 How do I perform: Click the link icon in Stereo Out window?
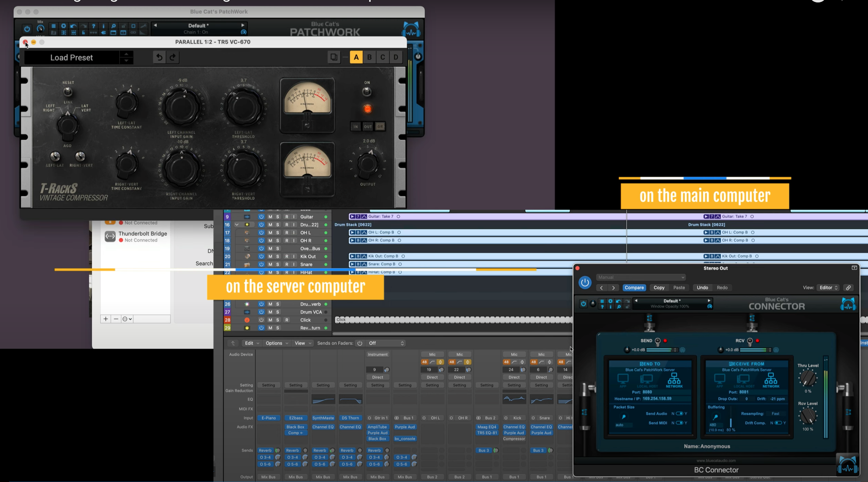click(x=848, y=287)
